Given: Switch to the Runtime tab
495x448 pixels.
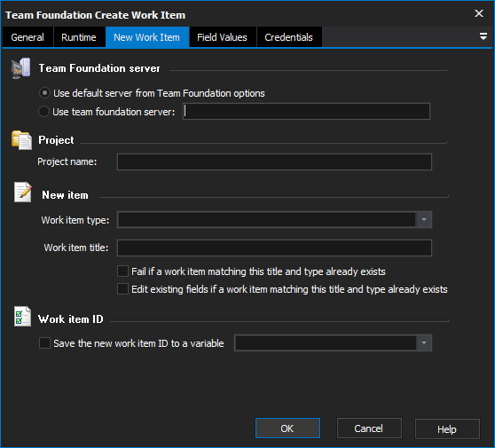Looking at the screenshot, I should [x=79, y=37].
